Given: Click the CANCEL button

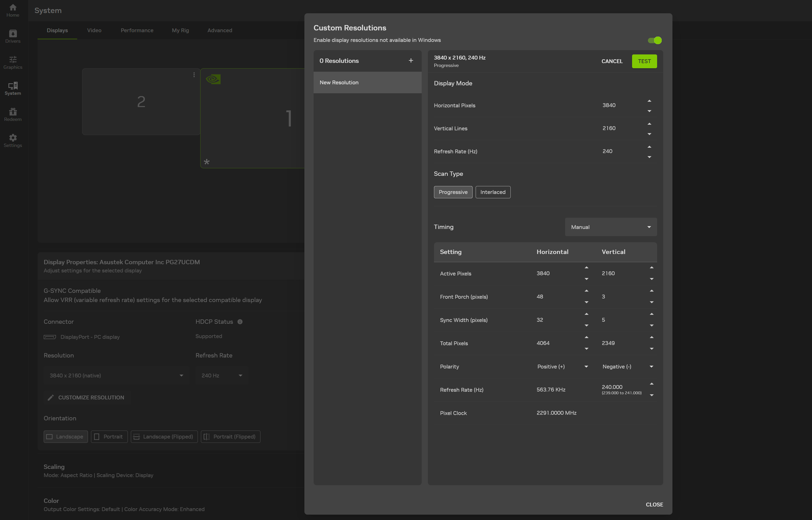Looking at the screenshot, I should (611, 61).
